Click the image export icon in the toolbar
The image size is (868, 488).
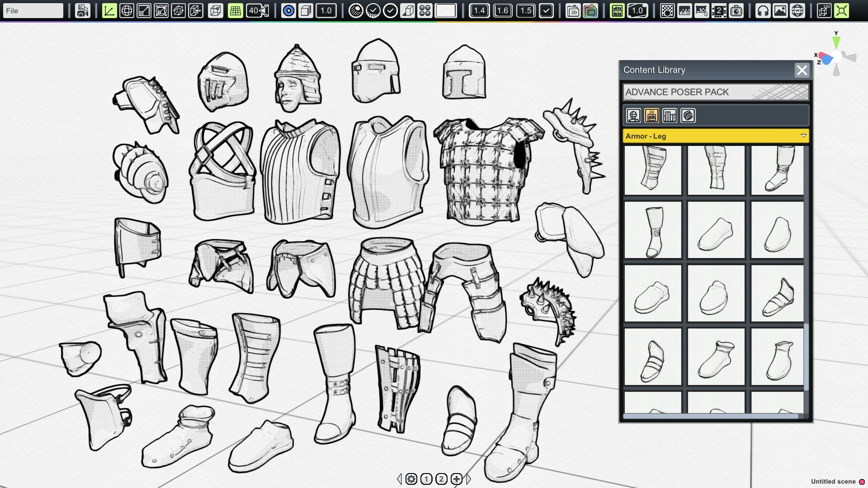coord(780,10)
